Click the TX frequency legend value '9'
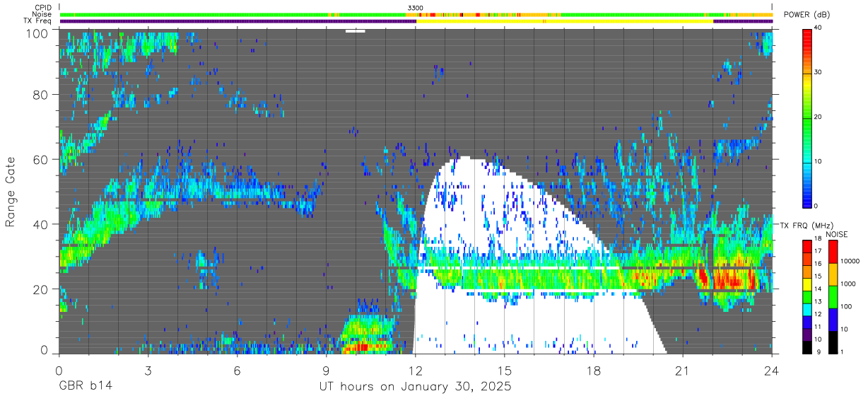This screenshot has height=401, width=868. pos(819,351)
